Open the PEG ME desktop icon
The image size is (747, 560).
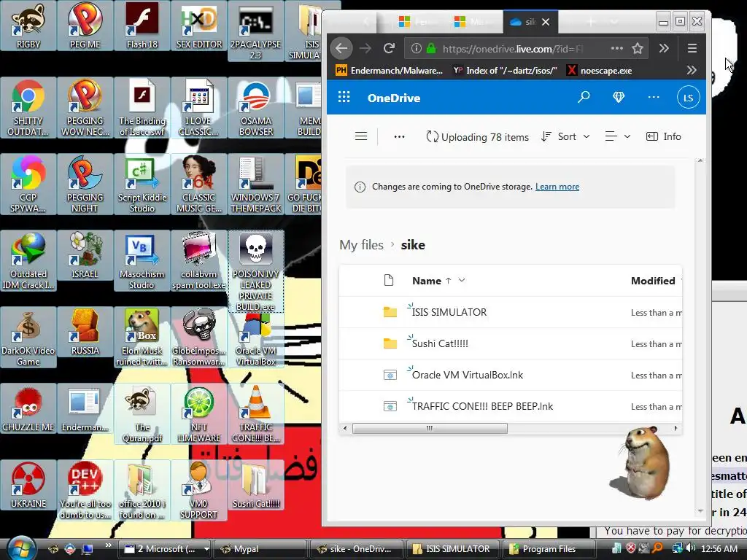point(85,26)
